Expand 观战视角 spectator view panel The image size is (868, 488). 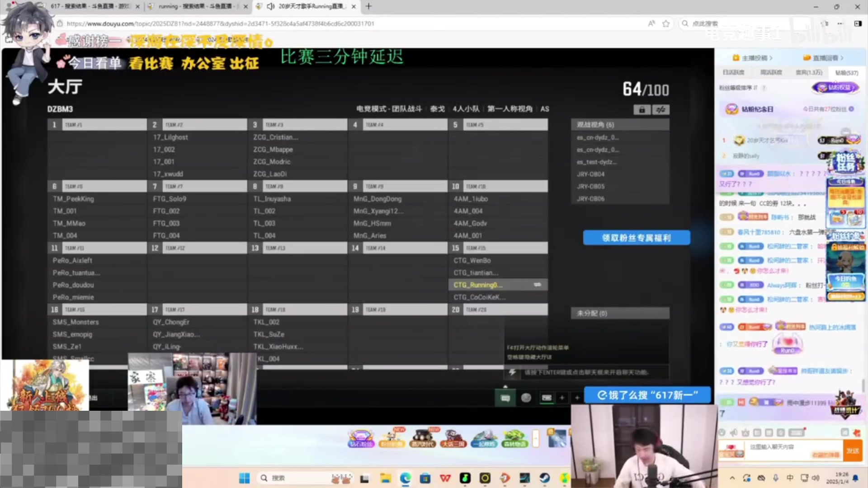619,124
